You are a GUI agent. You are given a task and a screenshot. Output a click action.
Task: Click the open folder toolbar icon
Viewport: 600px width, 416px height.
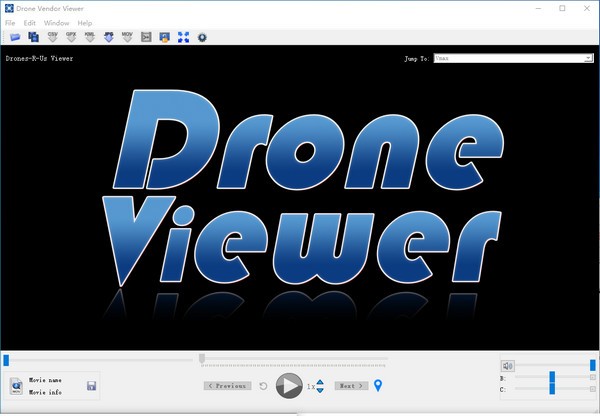pos(15,37)
